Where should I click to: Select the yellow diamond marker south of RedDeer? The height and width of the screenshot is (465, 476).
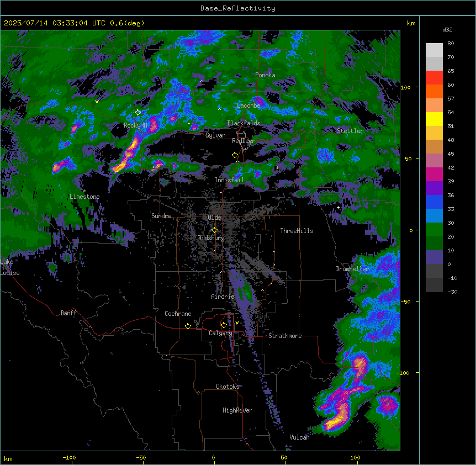(x=235, y=155)
